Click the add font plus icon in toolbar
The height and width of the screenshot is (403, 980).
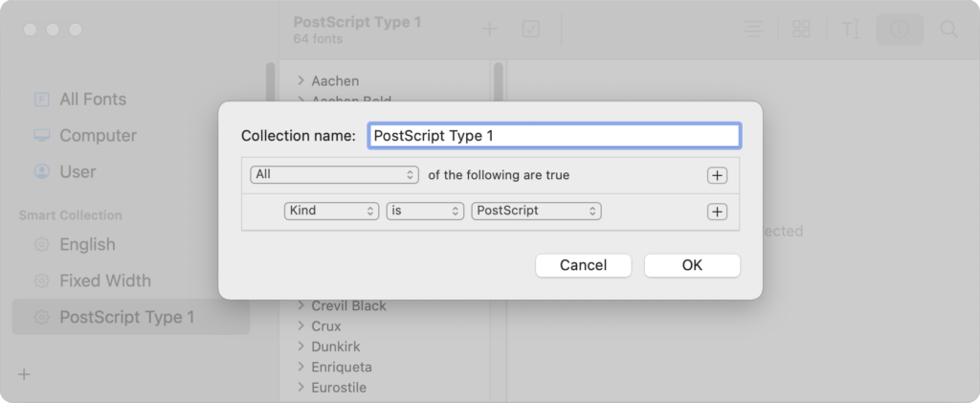(x=489, y=29)
